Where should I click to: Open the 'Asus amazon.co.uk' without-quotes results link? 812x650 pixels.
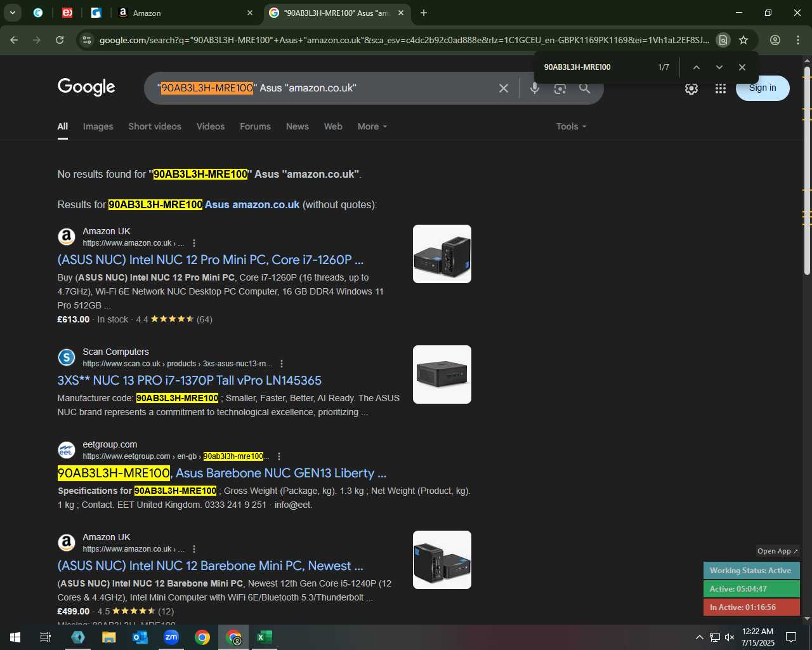click(x=203, y=204)
